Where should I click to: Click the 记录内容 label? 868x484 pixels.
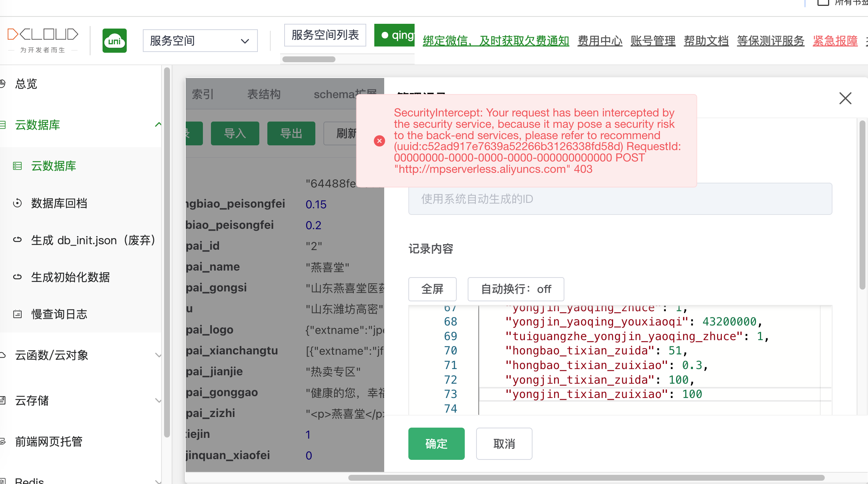[x=431, y=249]
